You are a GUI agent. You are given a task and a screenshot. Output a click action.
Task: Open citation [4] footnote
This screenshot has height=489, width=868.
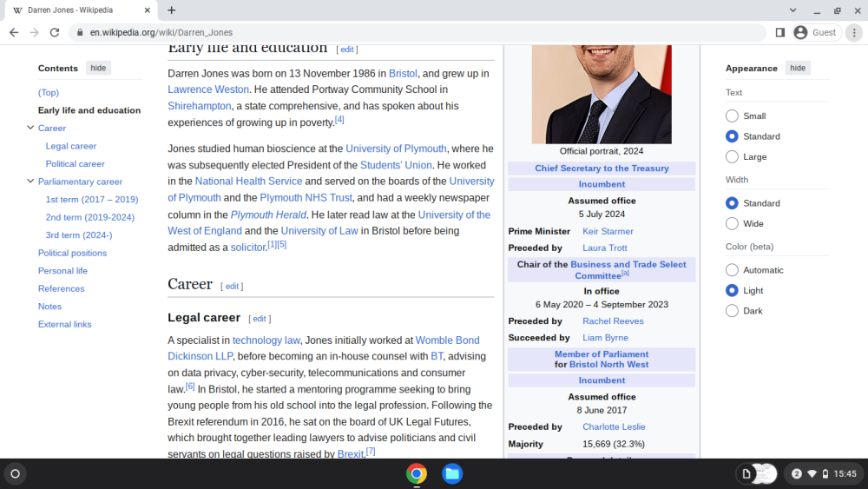point(339,120)
